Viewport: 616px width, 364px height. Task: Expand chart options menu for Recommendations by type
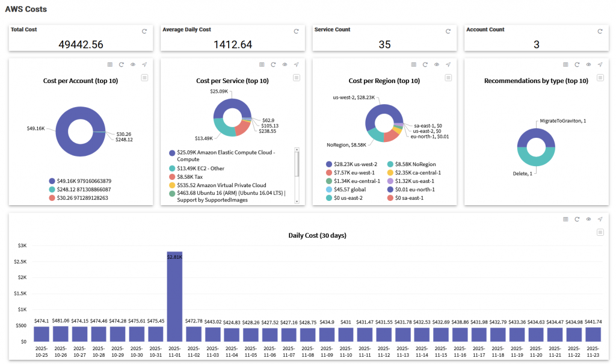600,78
